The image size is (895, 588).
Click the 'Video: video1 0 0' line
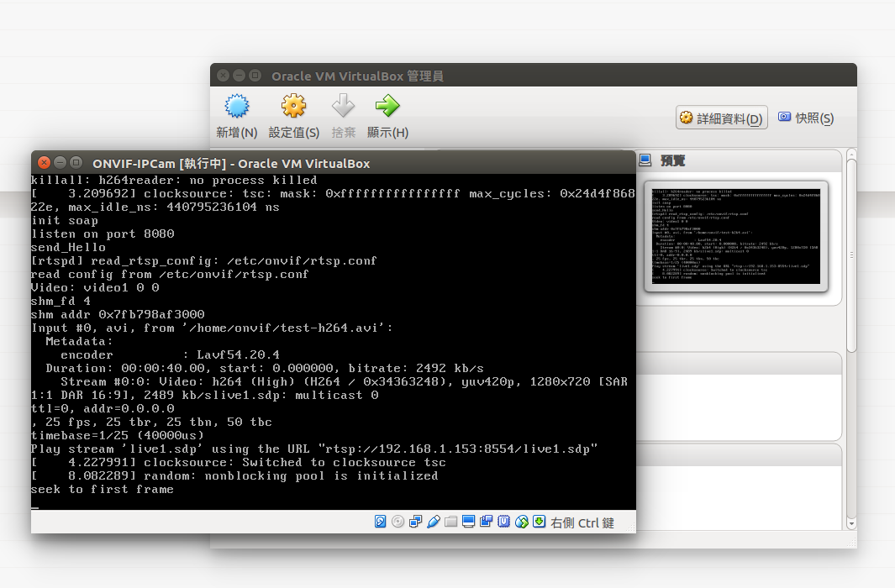[x=95, y=287]
